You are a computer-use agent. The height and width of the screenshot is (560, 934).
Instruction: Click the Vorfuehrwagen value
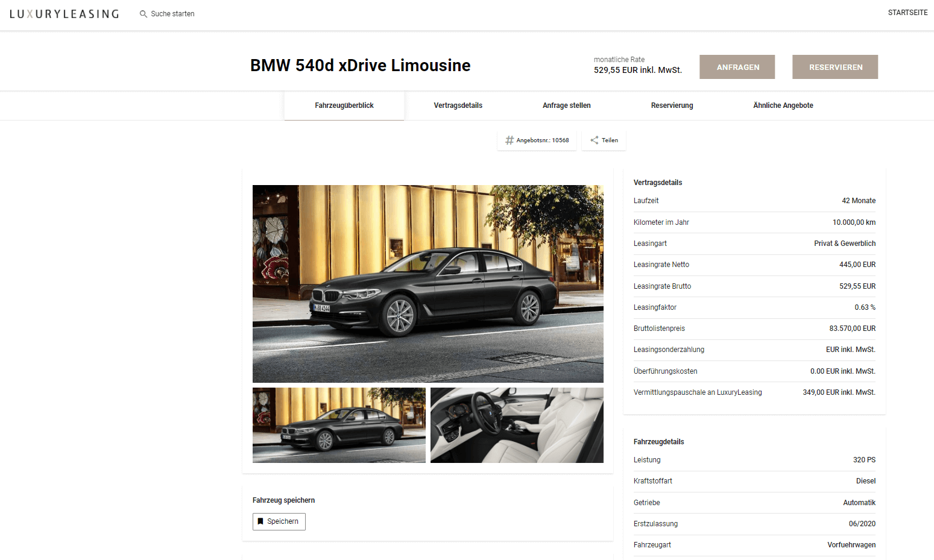[851, 545]
